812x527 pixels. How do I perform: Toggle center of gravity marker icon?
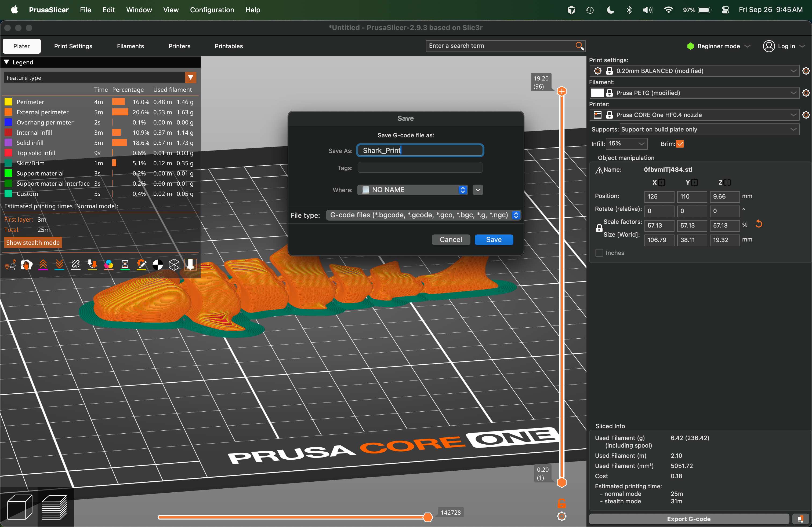pyautogui.click(x=158, y=265)
